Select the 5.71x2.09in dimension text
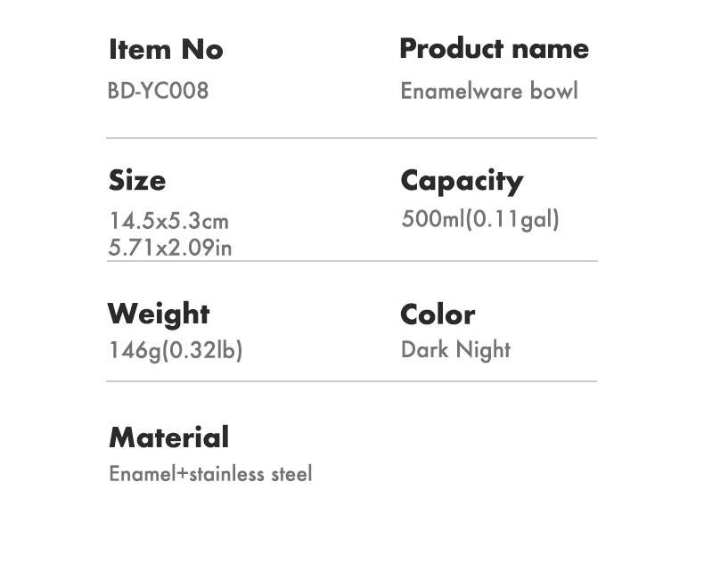 170,248
